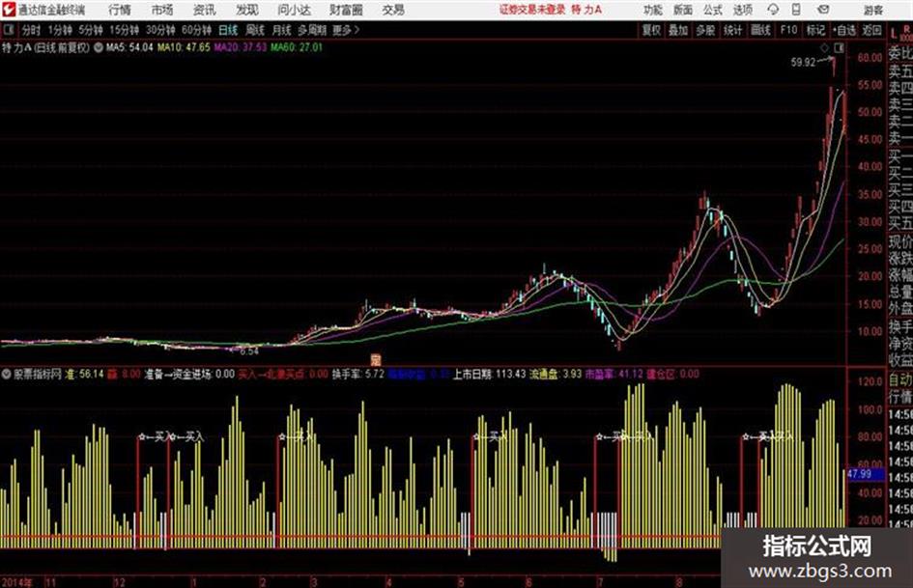
Task: Click the 6.54 low price label
Action: coord(248,351)
